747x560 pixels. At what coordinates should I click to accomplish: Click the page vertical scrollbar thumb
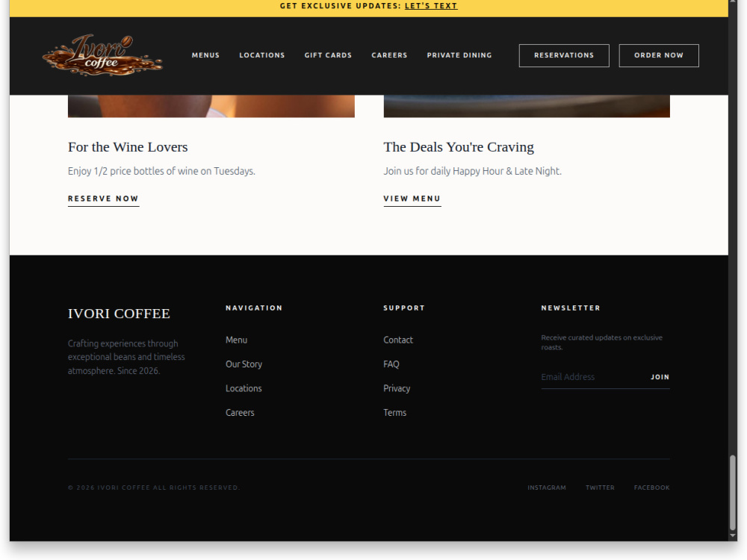click(x=733, y=492)
